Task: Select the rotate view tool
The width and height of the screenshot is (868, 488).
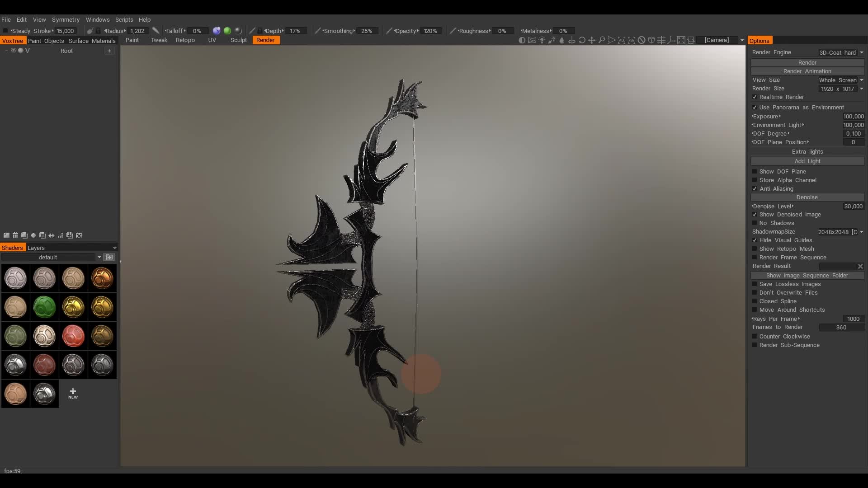Action: [x=583, y=40]
